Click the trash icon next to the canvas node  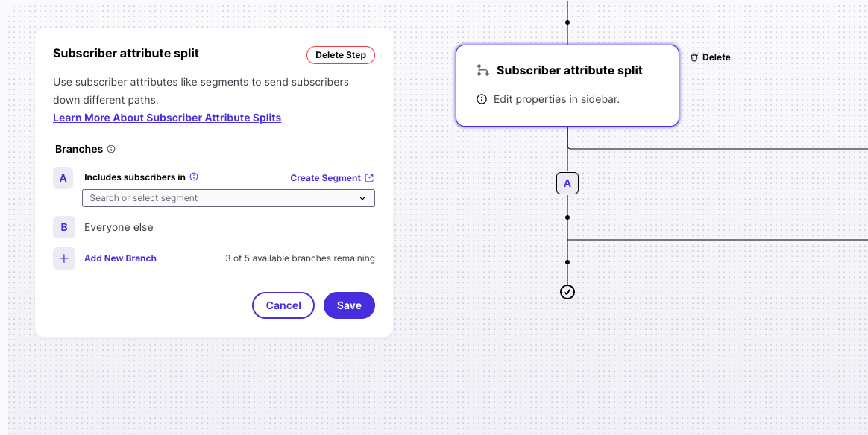tap(694, 57)
